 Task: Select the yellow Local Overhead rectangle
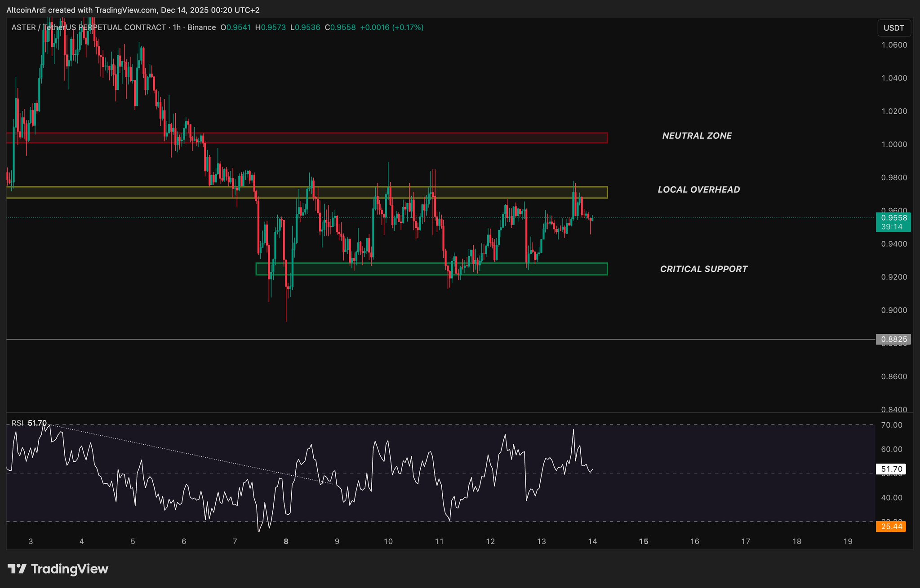point(494,192)
